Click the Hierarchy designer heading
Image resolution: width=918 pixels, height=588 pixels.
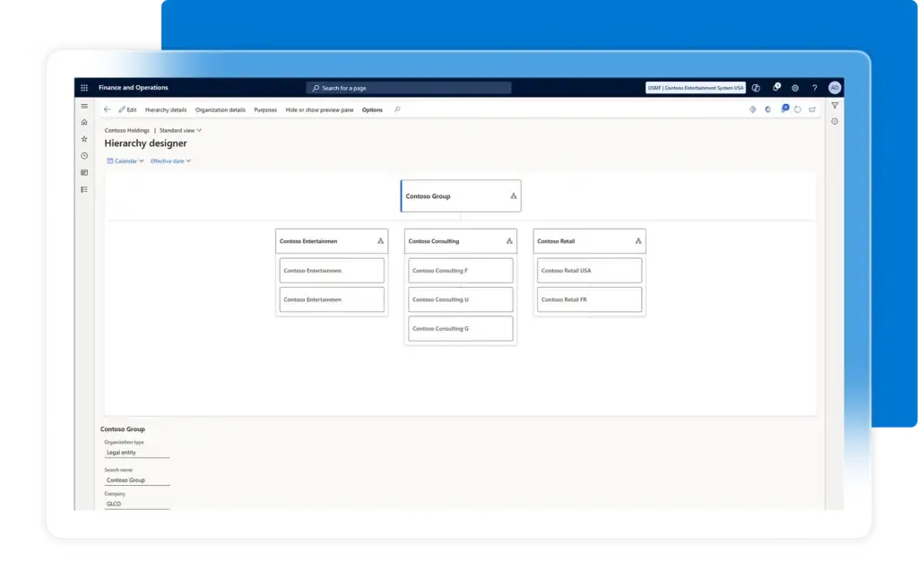pyautogui.click(x=146, y=143)
